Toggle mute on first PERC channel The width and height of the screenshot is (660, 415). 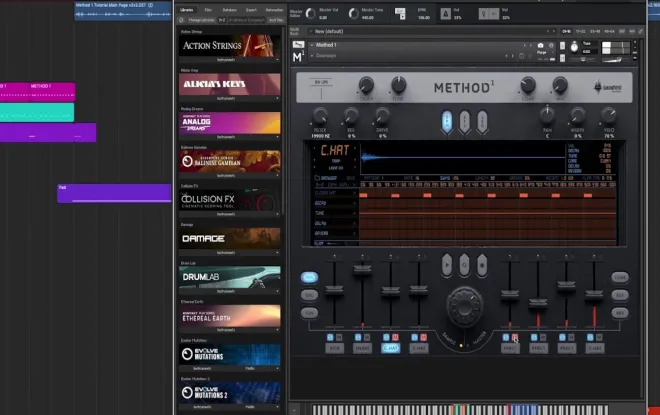(515, 337)
